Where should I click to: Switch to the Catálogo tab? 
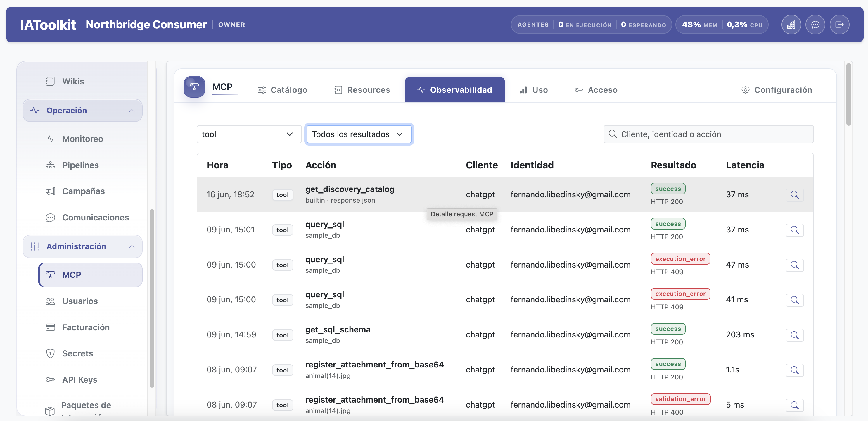pos(282,90)
